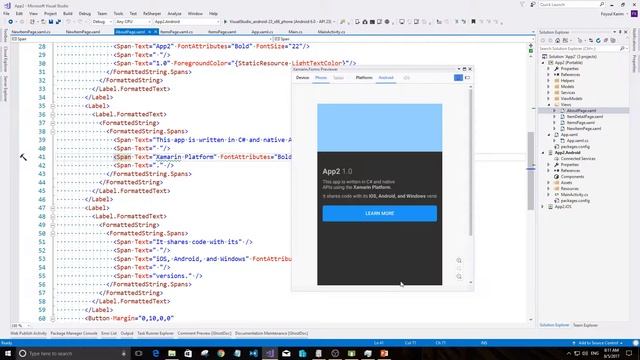The width and height of the screenshot is (640, 360).
Task: Open the Window menu
Action: pos(195,13)
